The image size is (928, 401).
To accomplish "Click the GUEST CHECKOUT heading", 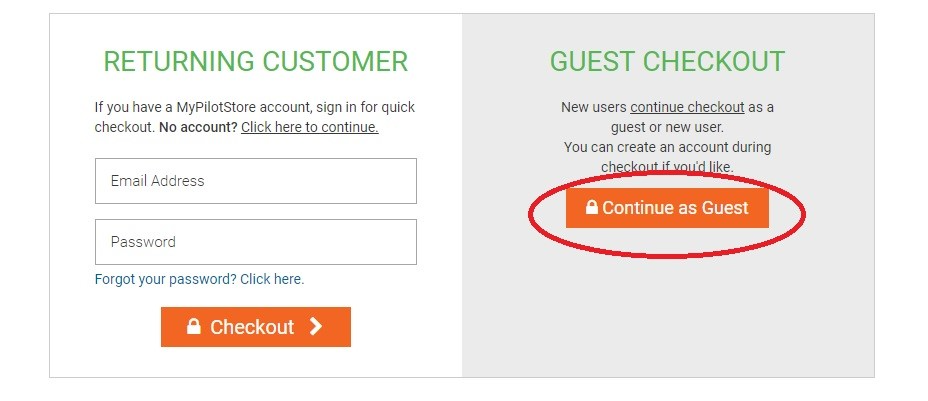I will click(x=667, y=62).
